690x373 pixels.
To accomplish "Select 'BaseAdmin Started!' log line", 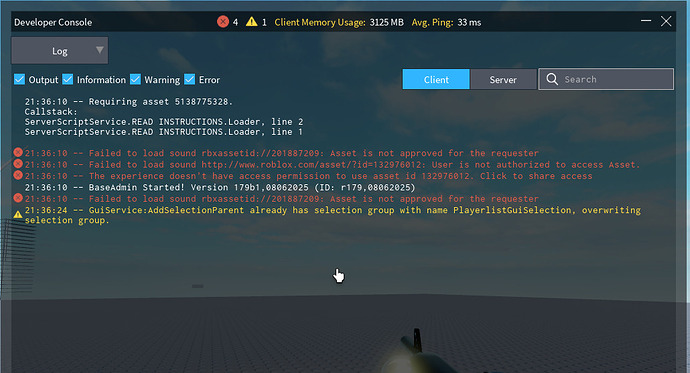I will click(220, 187).
